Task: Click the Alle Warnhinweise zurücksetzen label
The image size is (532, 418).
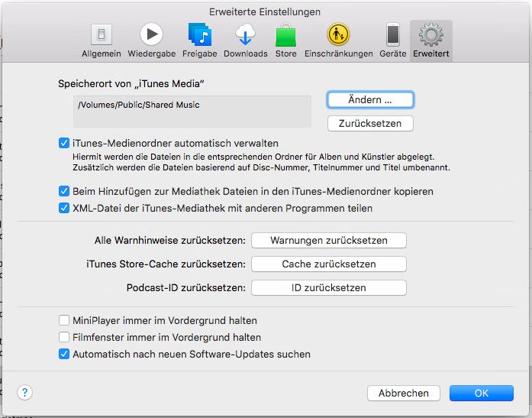Action: (x=170, y=241)
